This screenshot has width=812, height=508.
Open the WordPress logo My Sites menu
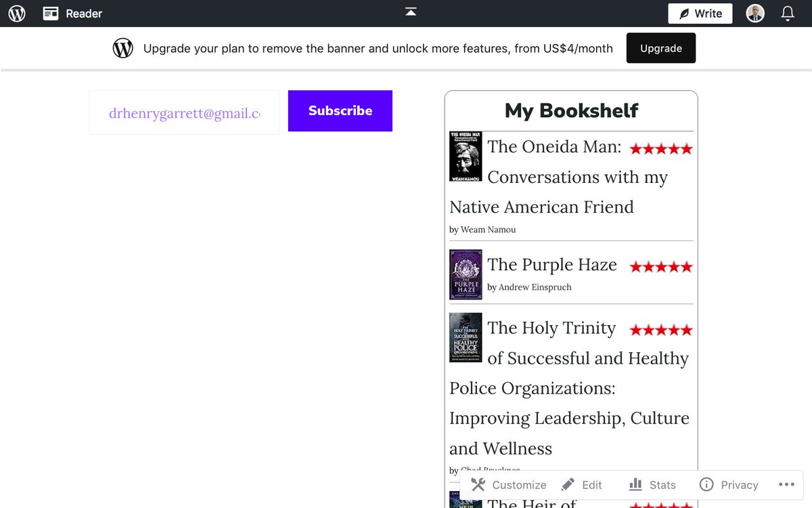[x=17, y=14]
